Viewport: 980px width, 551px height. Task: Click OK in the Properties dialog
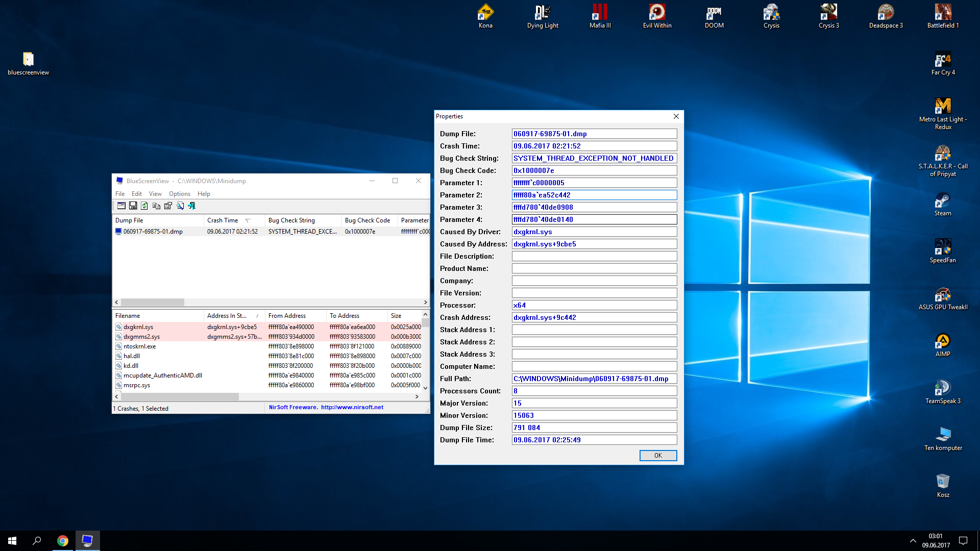tap(658, 456)
